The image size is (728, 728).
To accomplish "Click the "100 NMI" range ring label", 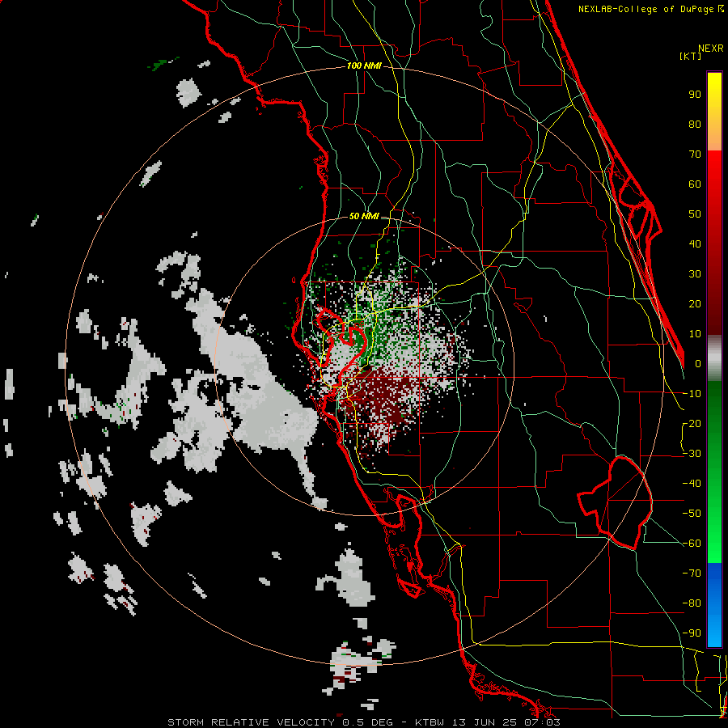I will click(x=364, y=66).
